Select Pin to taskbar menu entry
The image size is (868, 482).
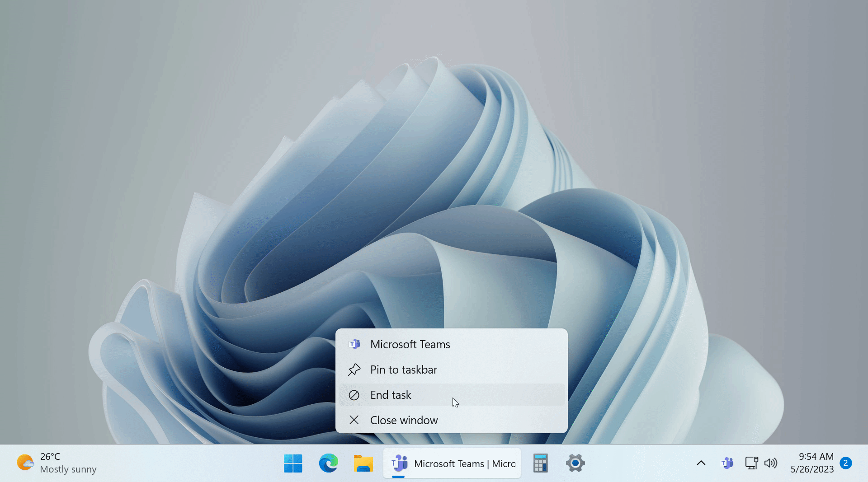(x=404, y=370)
